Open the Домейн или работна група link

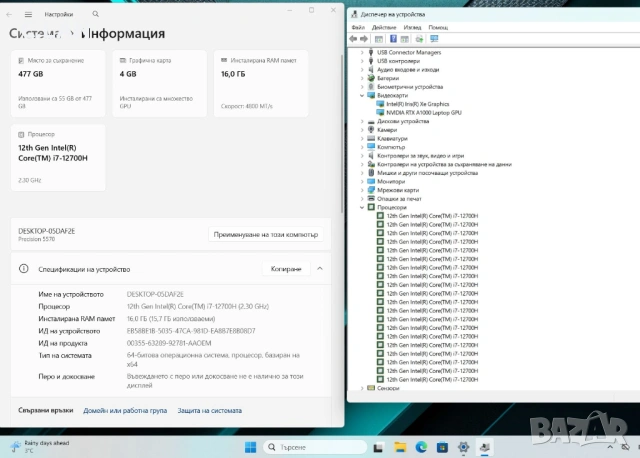(125, 411)
